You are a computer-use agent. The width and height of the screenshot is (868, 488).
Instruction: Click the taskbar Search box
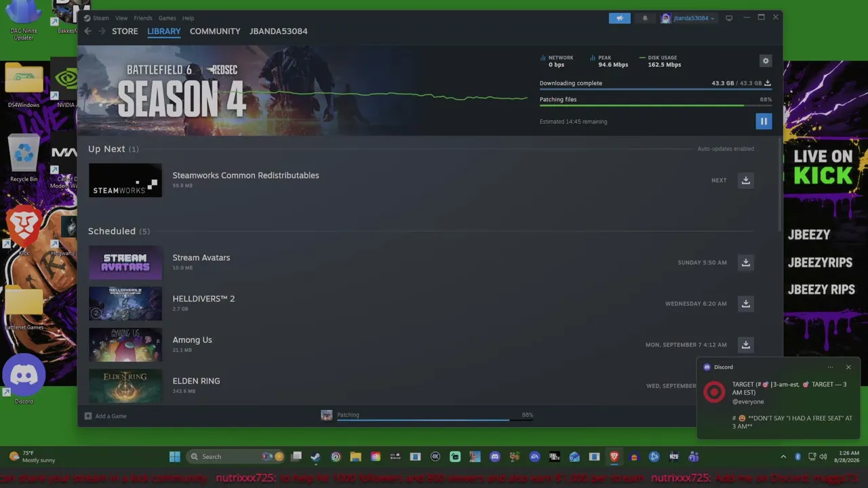point(236,457)
